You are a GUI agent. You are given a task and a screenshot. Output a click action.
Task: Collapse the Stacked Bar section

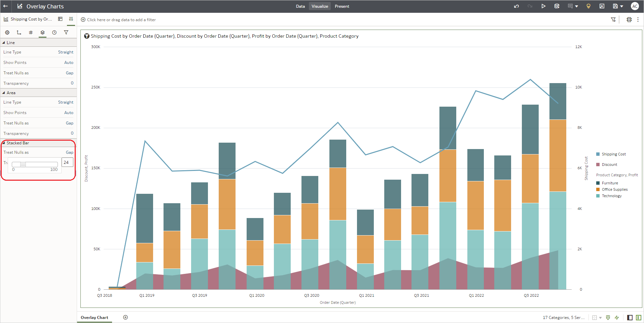pyautogui.click(x=4, y=143)
